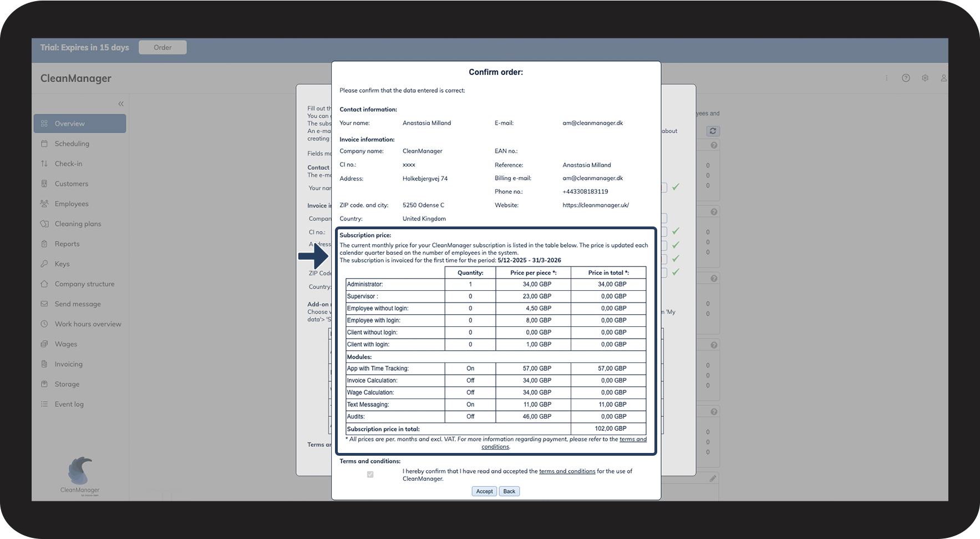980x539 pixels.
Task: Click the CI no. value xxxx
Action: pos(409,165)
